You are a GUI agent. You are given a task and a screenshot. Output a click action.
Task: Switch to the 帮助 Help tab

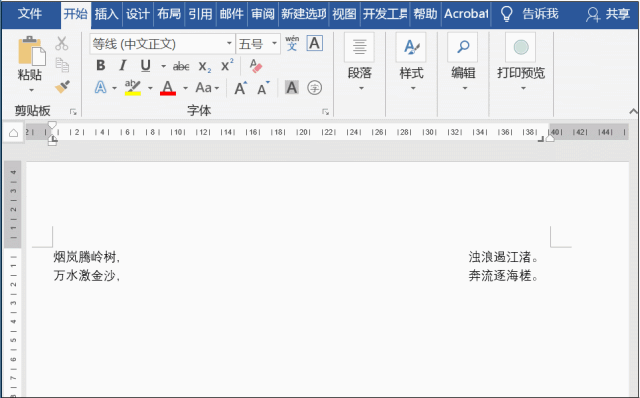(x=425, y=14)
